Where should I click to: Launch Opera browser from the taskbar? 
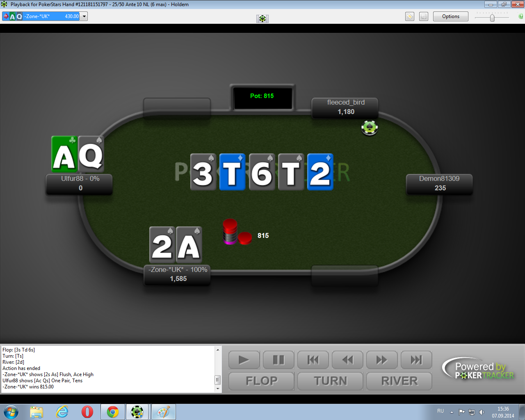pos(87,412)
